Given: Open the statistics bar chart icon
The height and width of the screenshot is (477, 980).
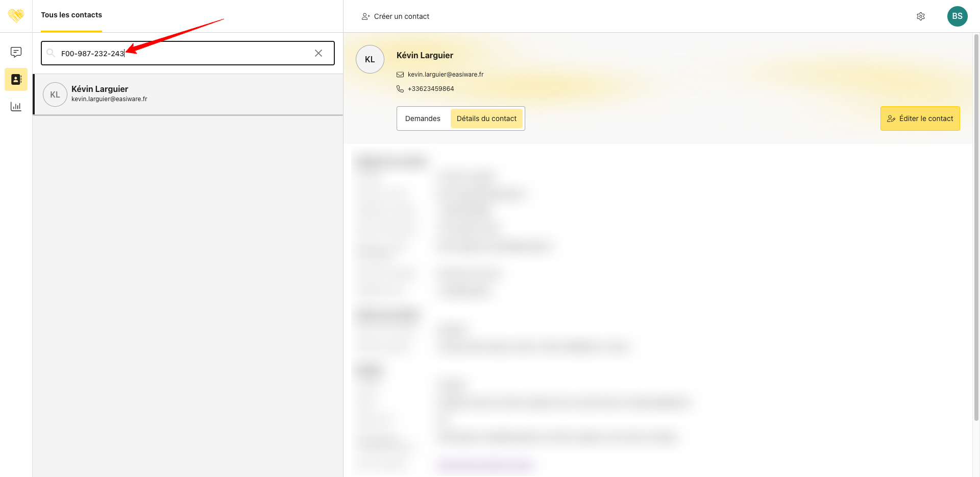Looking at the screenshot, I should point(16,106).
